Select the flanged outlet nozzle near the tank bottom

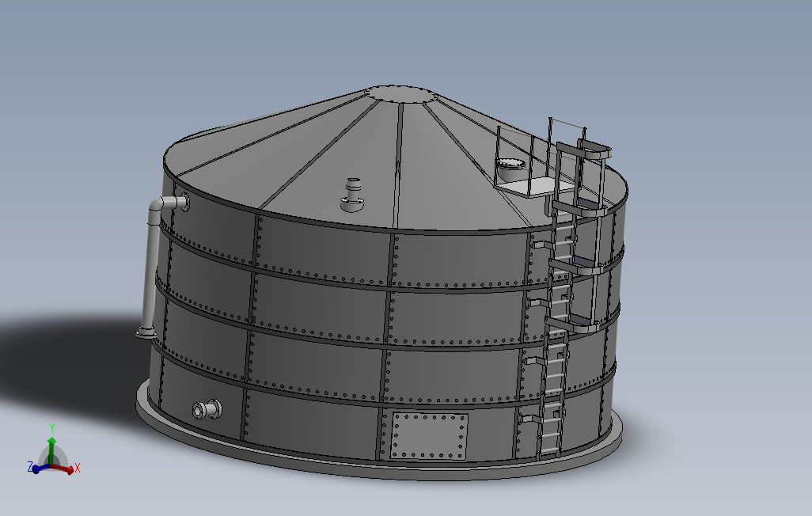207,409
